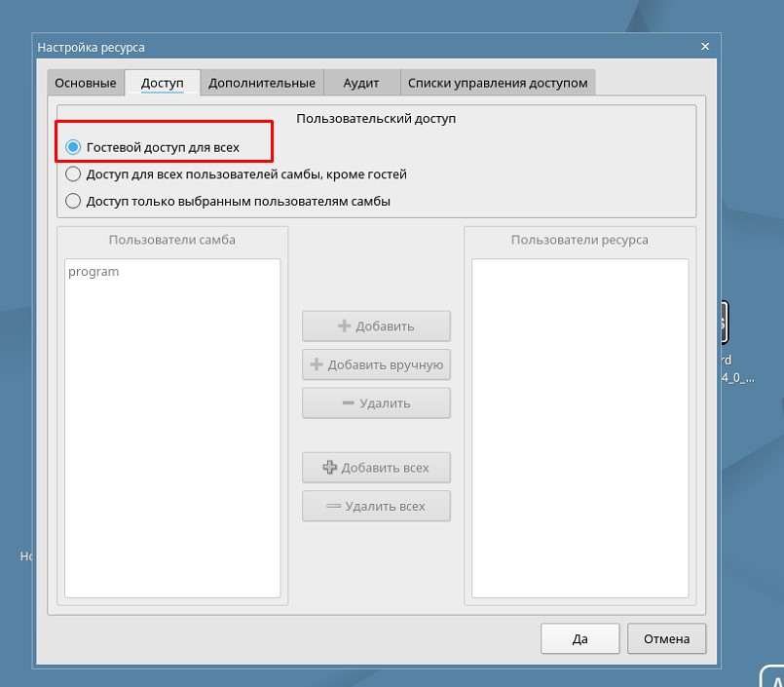Open Списки управления доступом tab
Image resolution: width=784 pixels, height=687 pixels.
(x=497, y=83)
